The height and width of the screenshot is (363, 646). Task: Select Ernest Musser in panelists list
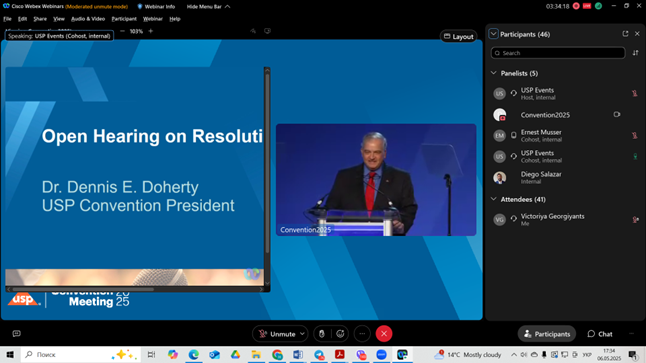click(x=564, y=136)
